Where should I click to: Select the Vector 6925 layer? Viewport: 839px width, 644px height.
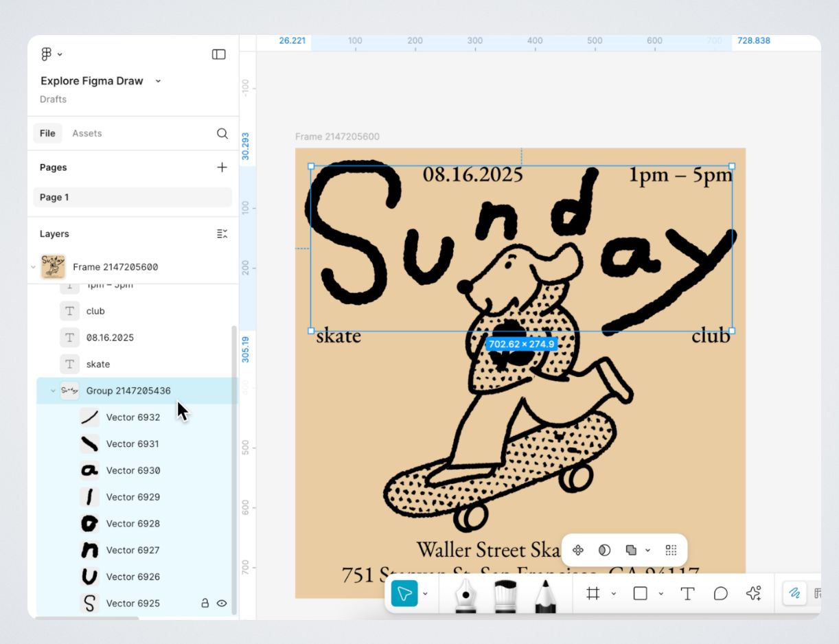point(135,603)
